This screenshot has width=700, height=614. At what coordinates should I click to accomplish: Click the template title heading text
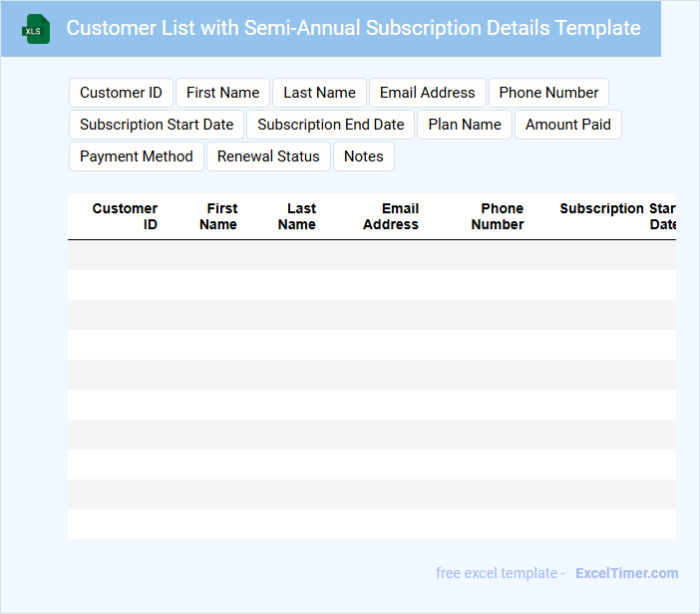pyautogui.click(x=353, y=28)
